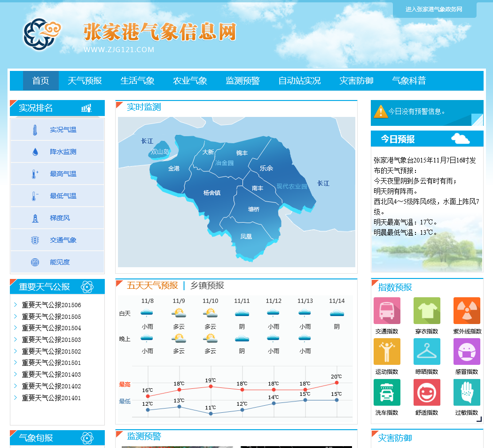
Task: Click the 指数预报 panel corner arrow
Action: pos(479,419)
